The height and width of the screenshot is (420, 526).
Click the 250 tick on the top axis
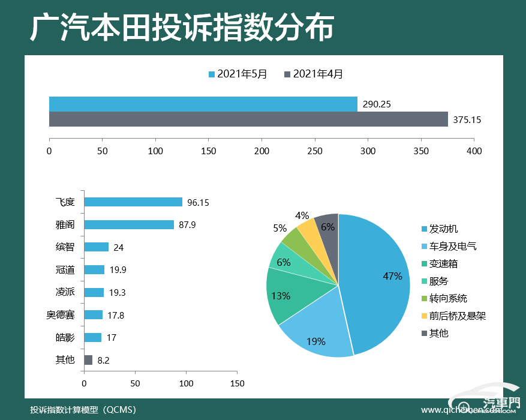(x=315, y=151)
